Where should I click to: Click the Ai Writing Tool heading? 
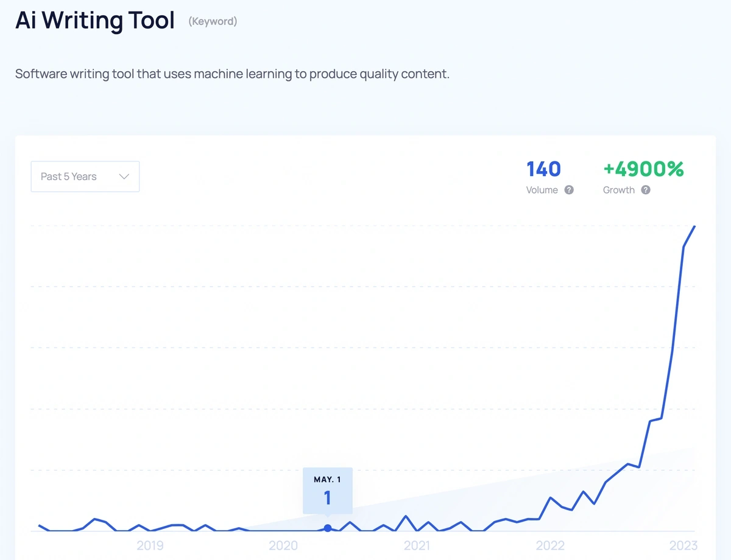(95, 21)
